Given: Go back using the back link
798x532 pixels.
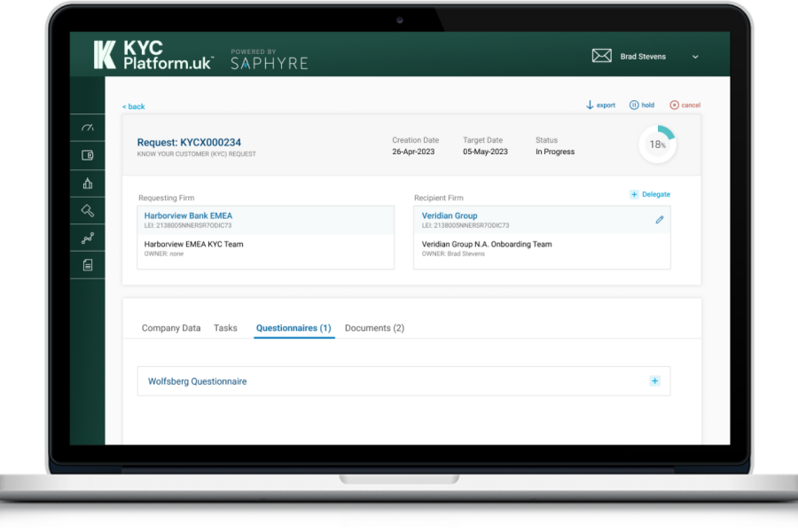Looking at the screenshot, I should [133, 106].
